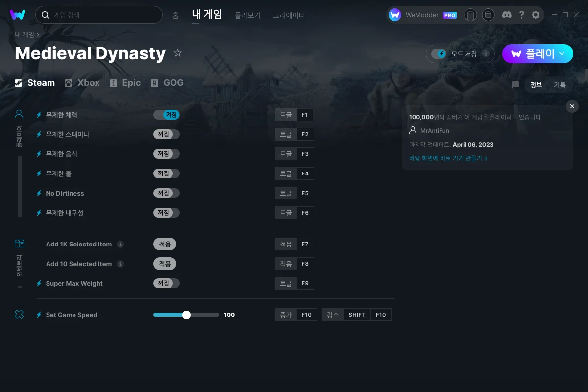Click inside the 게임 검색 search field
The width and height of the screenshot is (588, 392).
pyautogui.click(x=99, y=15)
